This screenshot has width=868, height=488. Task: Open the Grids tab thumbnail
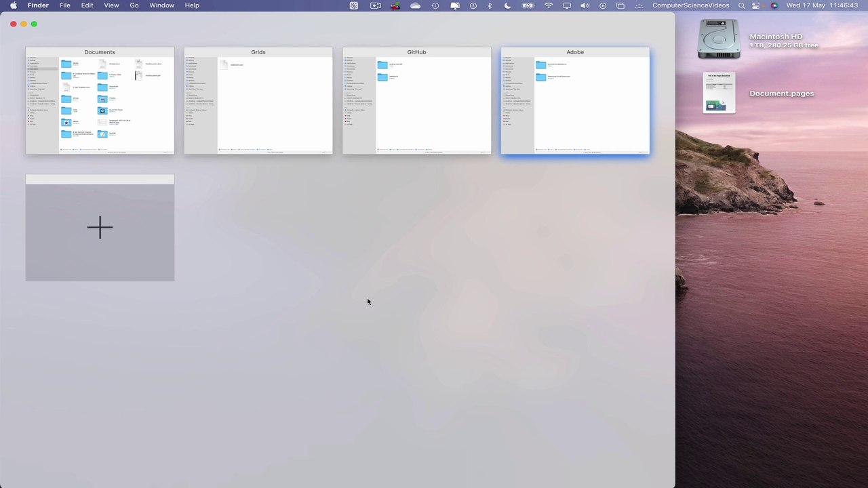click(258, 100)
